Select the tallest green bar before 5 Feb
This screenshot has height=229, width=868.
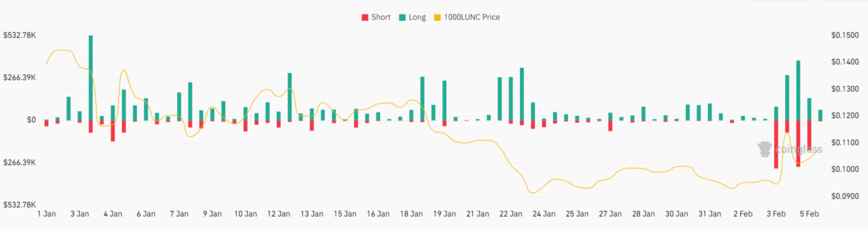click(x=798, y=90)
